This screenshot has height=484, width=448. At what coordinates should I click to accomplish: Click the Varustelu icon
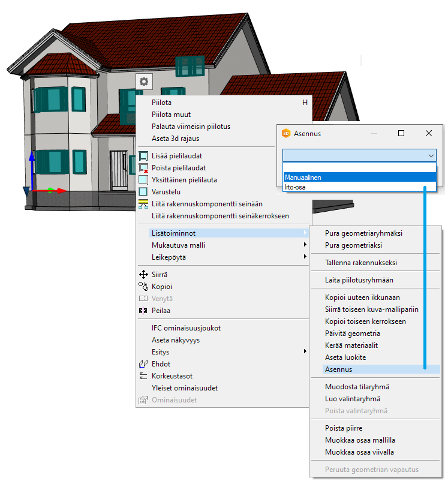[143, 192]
